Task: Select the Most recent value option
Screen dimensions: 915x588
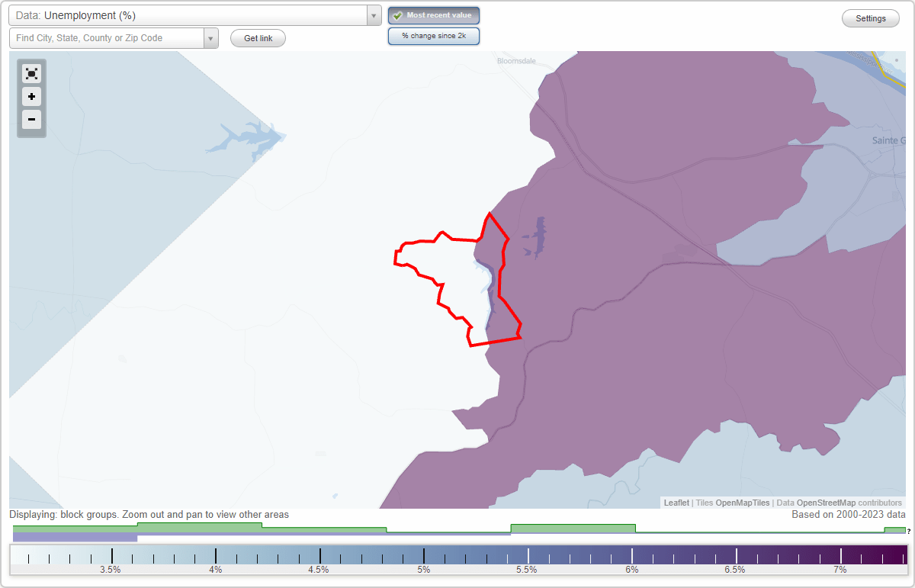Action: click(434, 15)
